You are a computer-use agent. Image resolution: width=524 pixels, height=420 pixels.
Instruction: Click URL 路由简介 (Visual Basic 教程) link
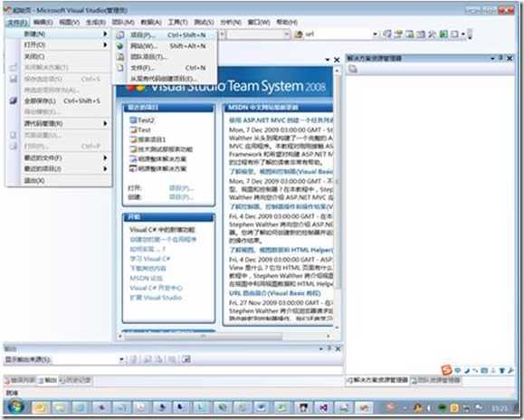tap(275, 293)
